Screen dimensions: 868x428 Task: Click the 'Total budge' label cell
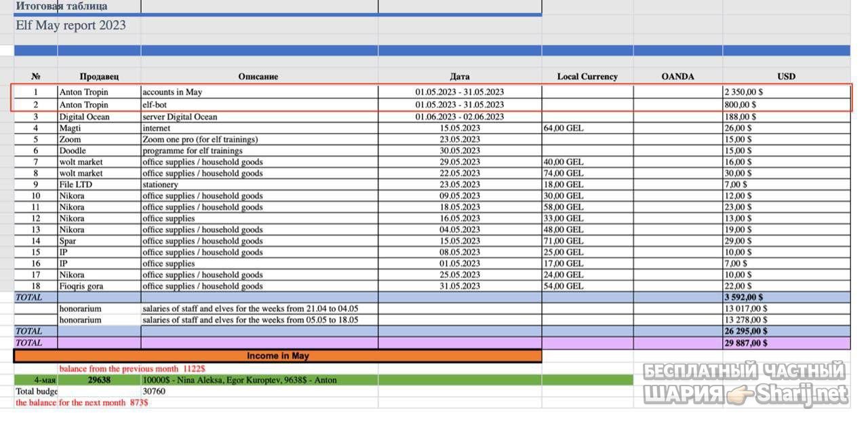click(x=36, y=391)
